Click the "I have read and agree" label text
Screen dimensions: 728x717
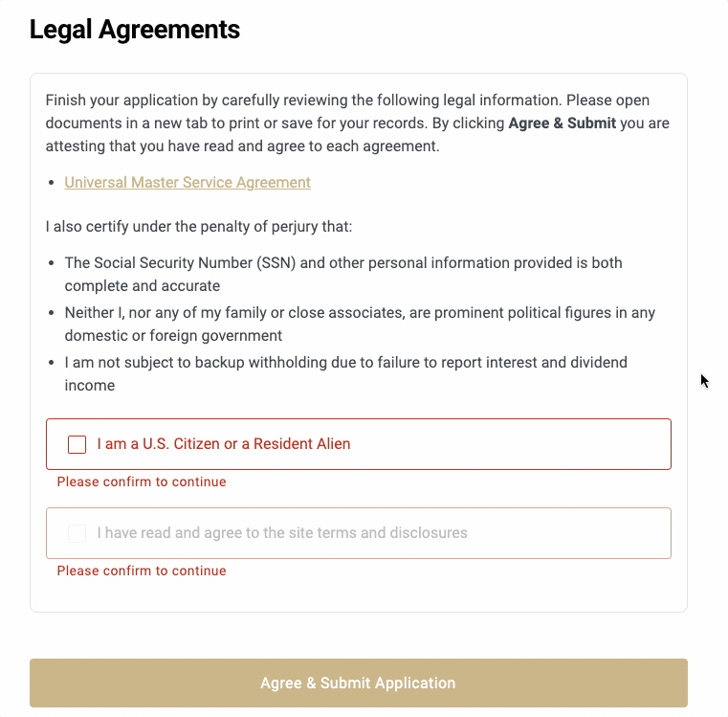point(282,533)
